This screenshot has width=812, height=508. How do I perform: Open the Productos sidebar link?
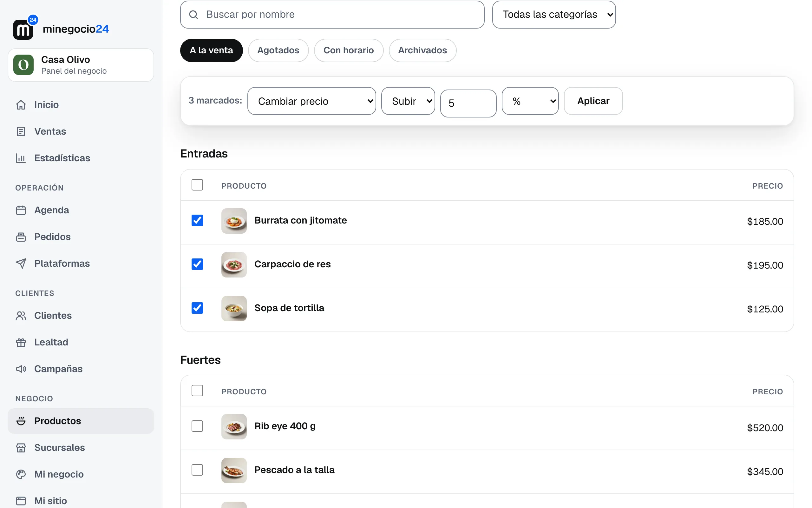pyautogui.click(x=81, y=421)
